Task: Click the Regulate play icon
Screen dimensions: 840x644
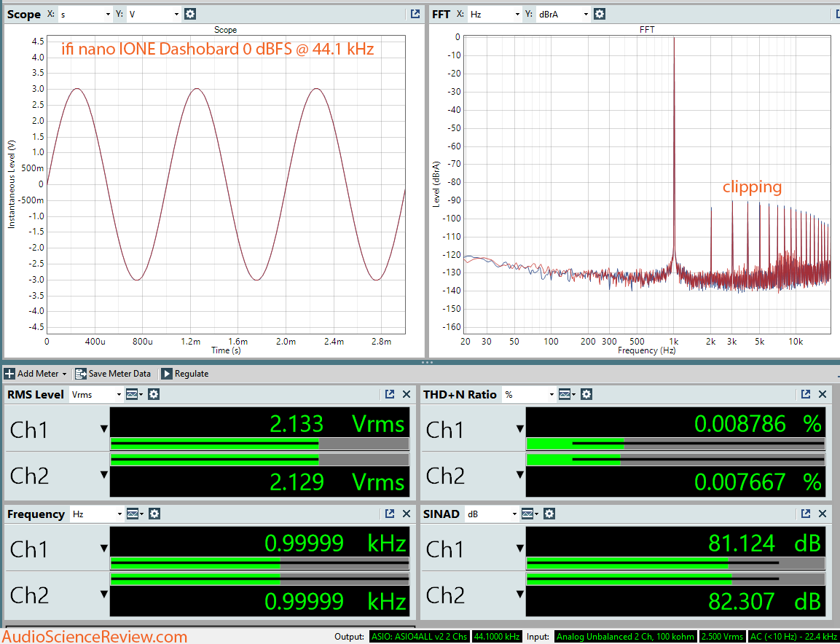Action: [167, 374]
